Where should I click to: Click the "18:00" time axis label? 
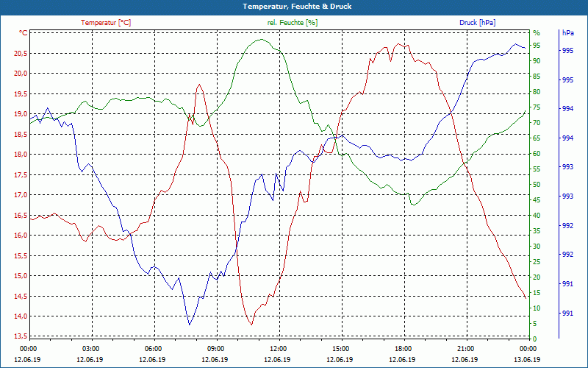click(403, 349)
